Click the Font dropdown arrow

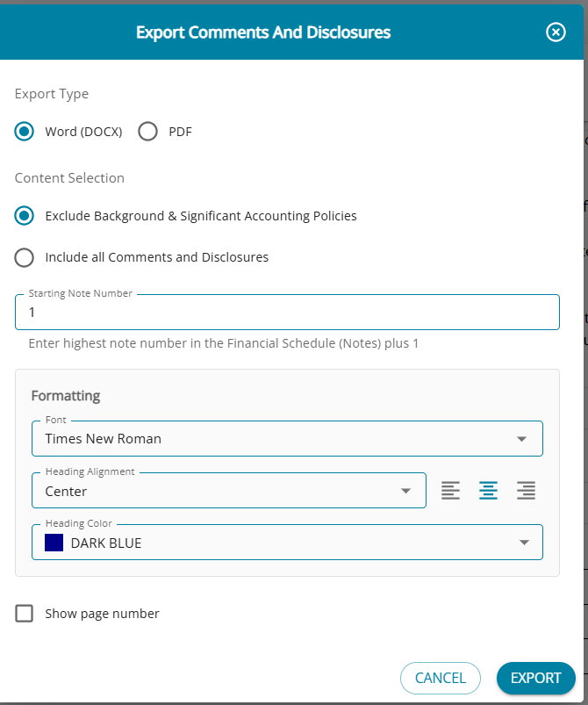[x=521, y=439]
